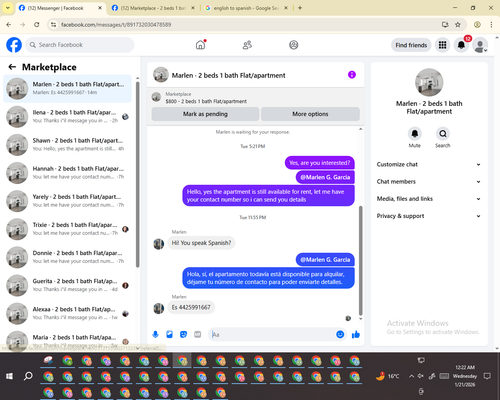The image size is (500, 400).
Task: Expand Customize chat section
Action: (x=429, y=164)
